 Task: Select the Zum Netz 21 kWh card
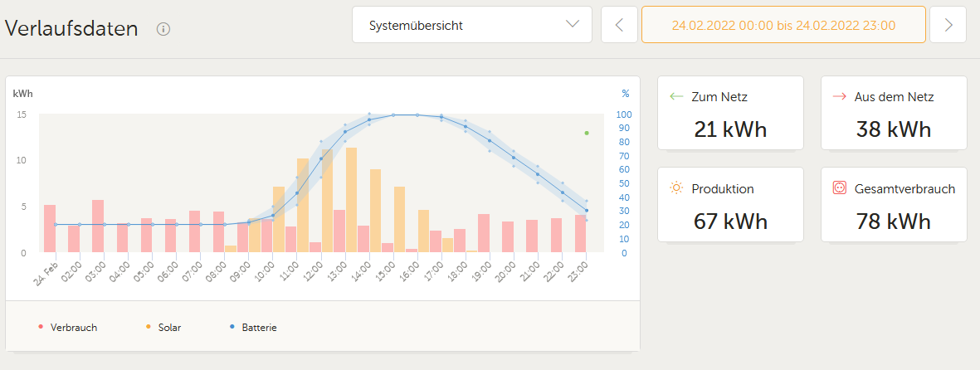tap(730, 113)
